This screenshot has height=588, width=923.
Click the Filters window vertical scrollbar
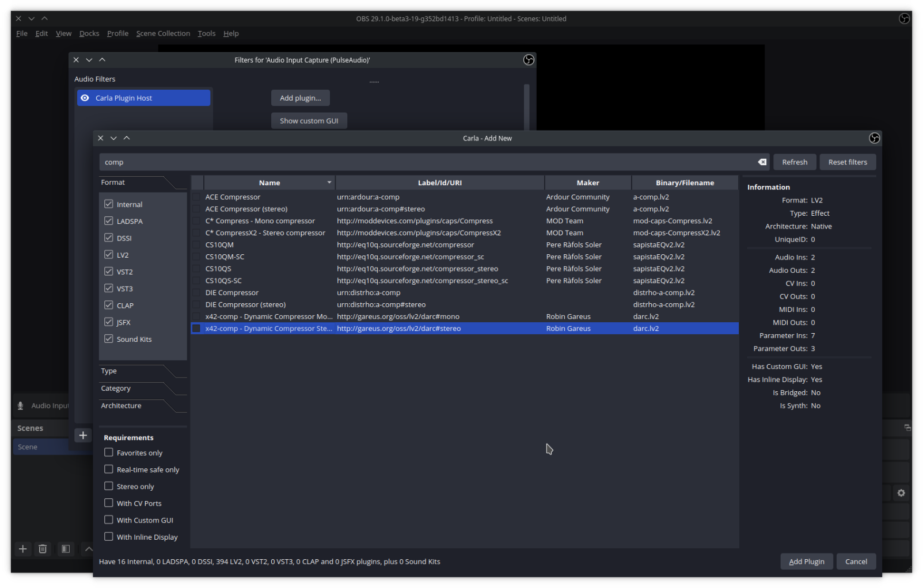click(x=526, y=107)
